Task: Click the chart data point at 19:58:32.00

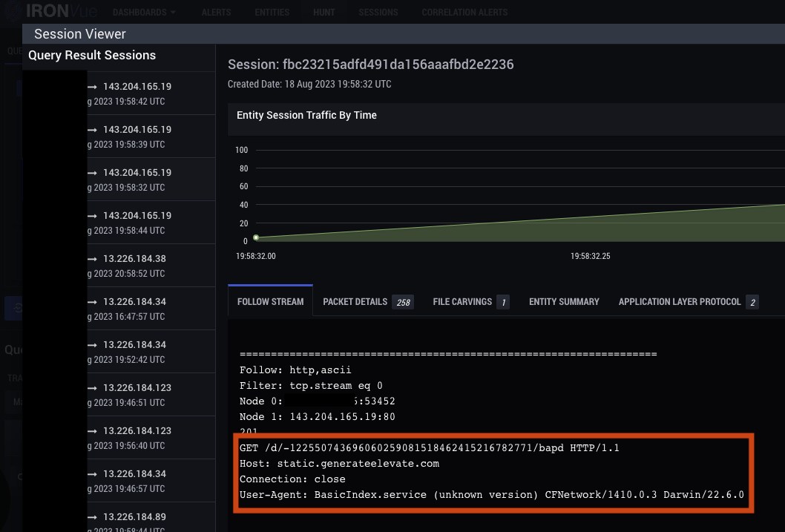Action: 256,237
